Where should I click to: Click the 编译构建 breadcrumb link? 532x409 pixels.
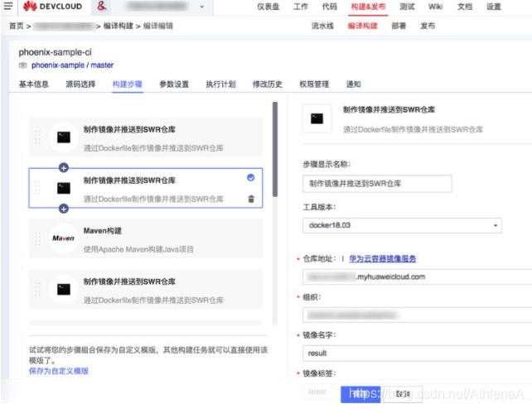(118, 26)
